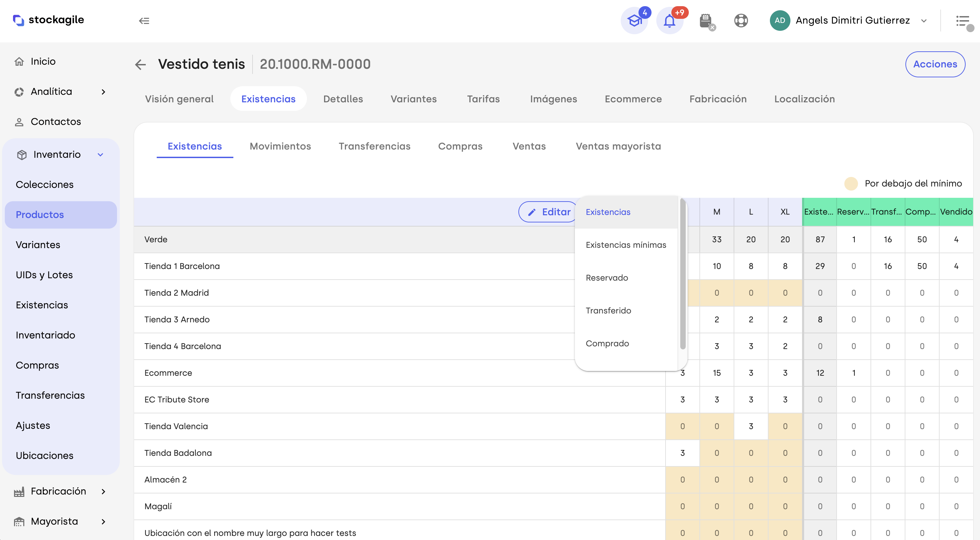Click the Vendido column header
980x540 pixels.
tap(956, 212)
